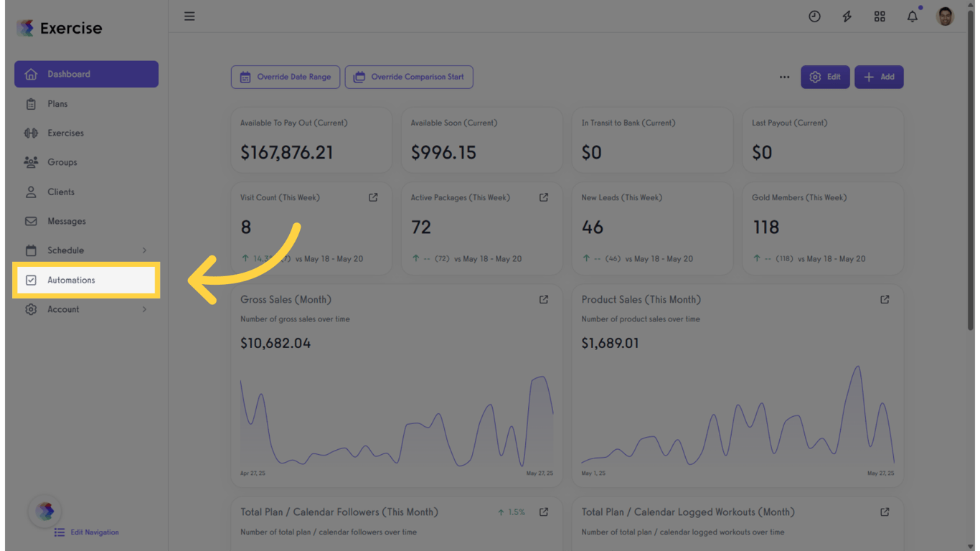Viewport: 980px width, 551px height.
Task: Click the clock history icon in the top bar
Action: coord(814,16)
